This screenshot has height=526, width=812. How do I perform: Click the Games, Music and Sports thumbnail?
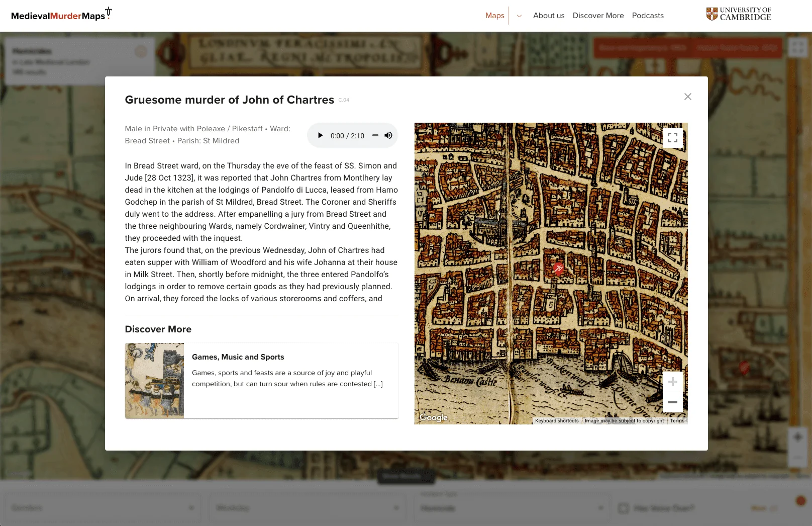154,381
